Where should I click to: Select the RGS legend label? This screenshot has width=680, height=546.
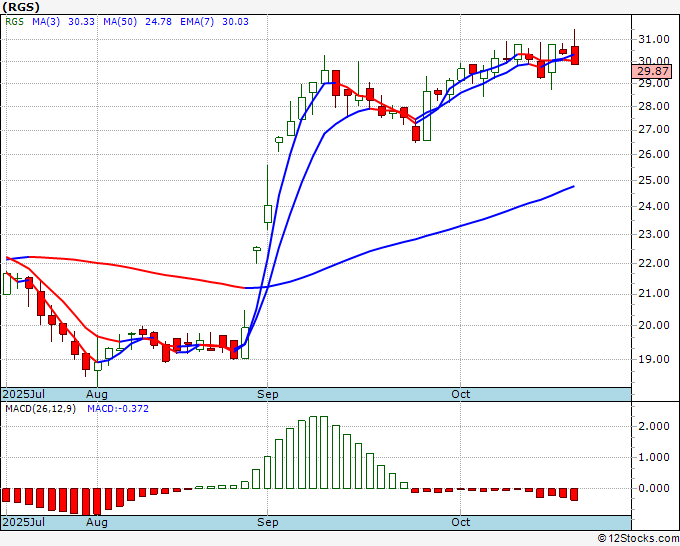[x=14, y=22]
